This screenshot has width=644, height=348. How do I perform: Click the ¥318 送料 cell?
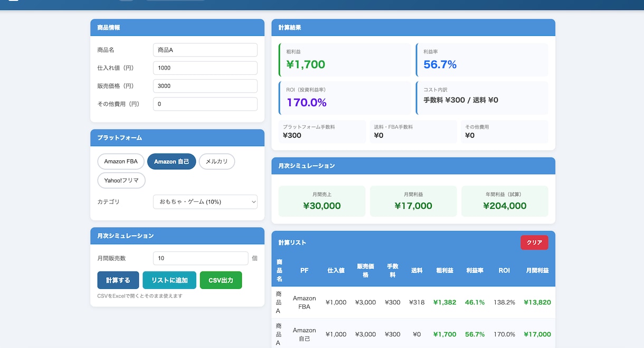(416, 302)
